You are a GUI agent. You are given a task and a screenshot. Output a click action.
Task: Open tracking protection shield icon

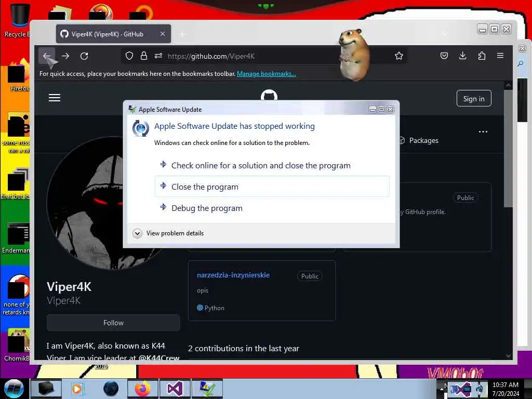(129, 56)
